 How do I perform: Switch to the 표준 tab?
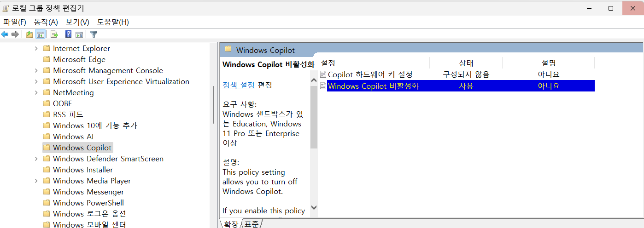coord(252,224)
